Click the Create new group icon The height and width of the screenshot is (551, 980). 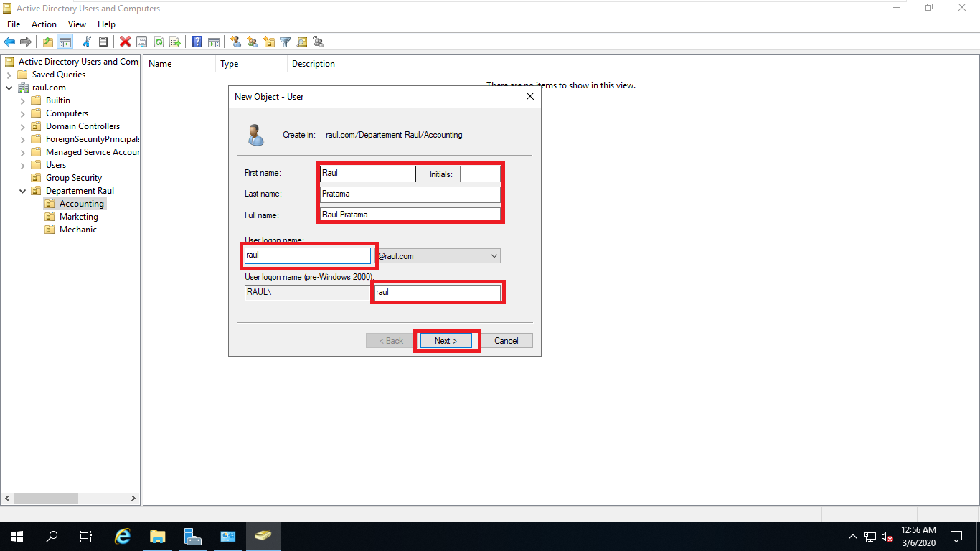253,42
